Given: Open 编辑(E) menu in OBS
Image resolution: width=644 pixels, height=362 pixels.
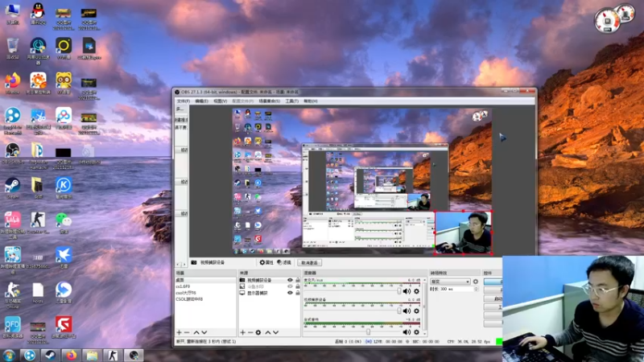Looking at the screenshot, I should point(201,101).
